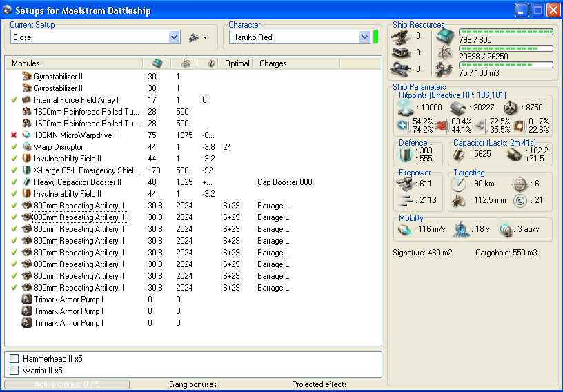Open Projected effects

tap(319, 384)
